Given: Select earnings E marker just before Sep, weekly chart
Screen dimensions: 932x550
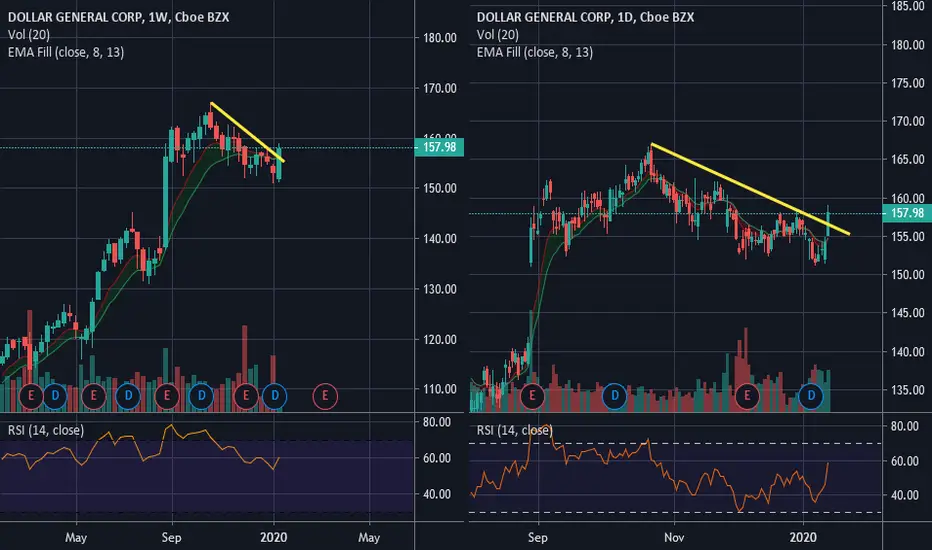Looking at the screenshot, I should tap(167, 396).
